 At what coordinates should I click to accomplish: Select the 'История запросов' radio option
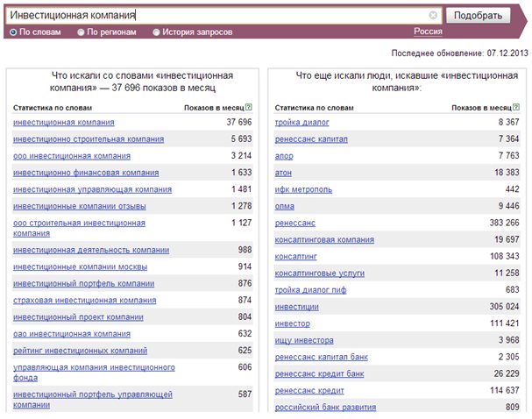tap(156, 32)
